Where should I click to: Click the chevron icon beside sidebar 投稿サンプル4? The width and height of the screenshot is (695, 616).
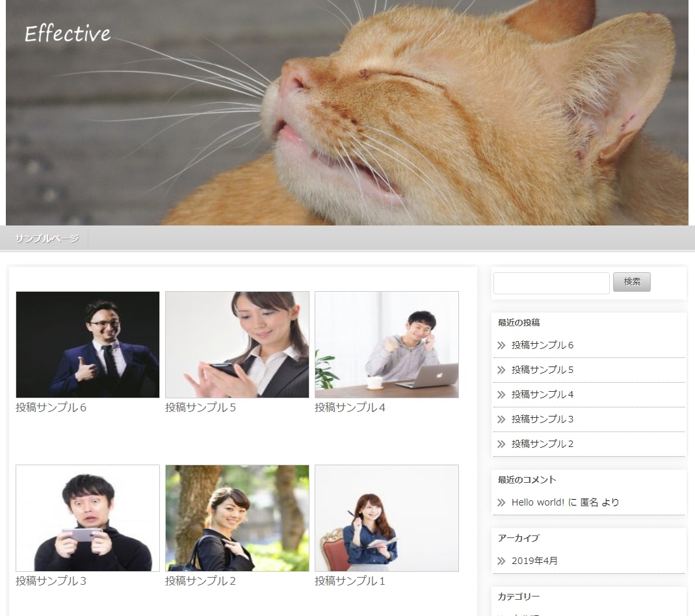click(x=501, y=394)
